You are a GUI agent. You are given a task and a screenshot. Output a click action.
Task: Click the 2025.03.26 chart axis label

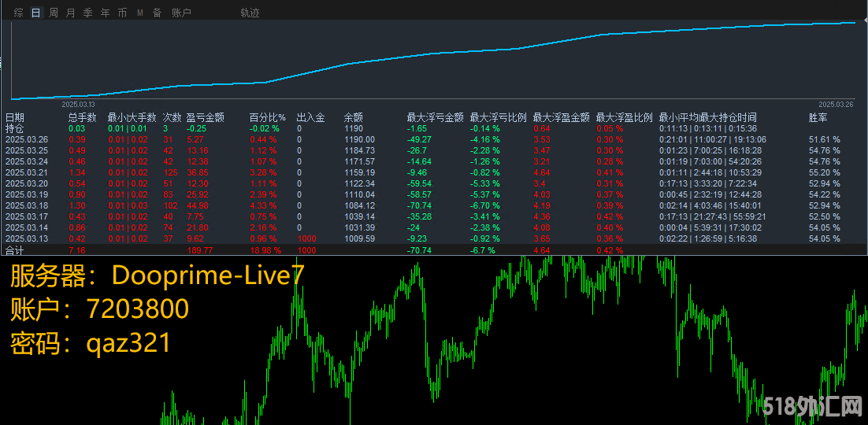837,104
